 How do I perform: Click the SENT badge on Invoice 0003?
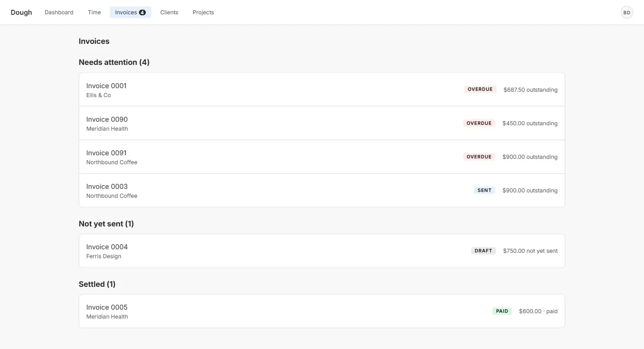(485, 190)
